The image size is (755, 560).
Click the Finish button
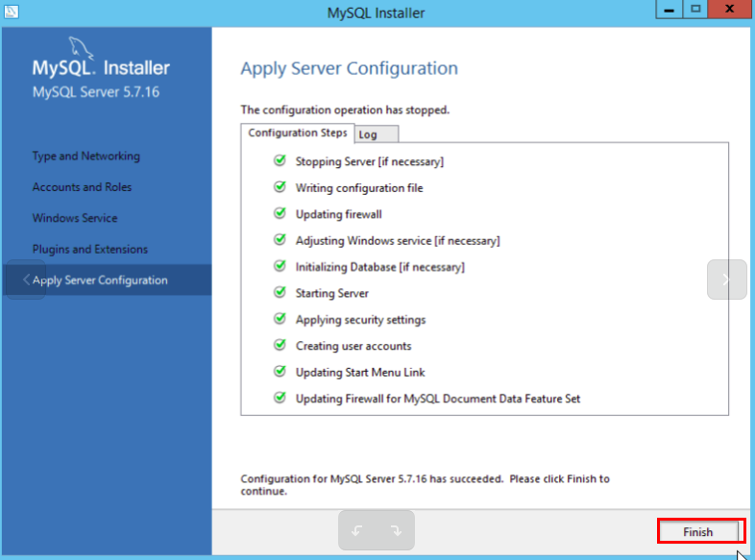pos(698,531)
